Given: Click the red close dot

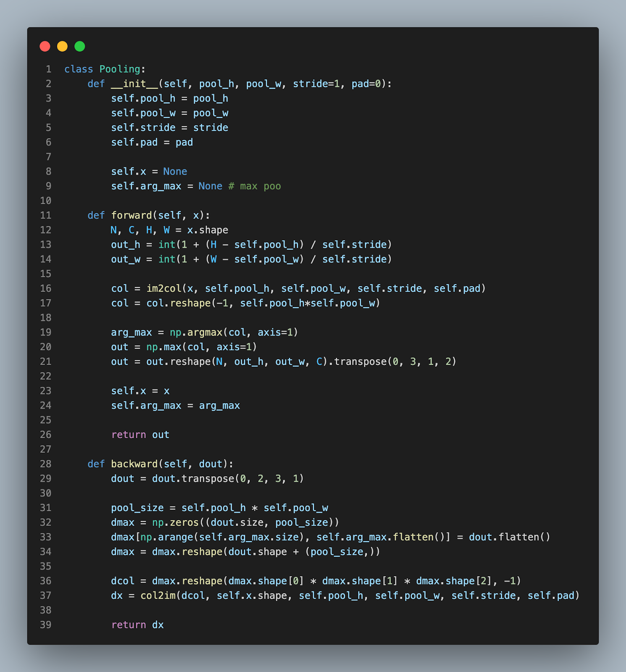Looking at the screenshot, I should 45,46.
